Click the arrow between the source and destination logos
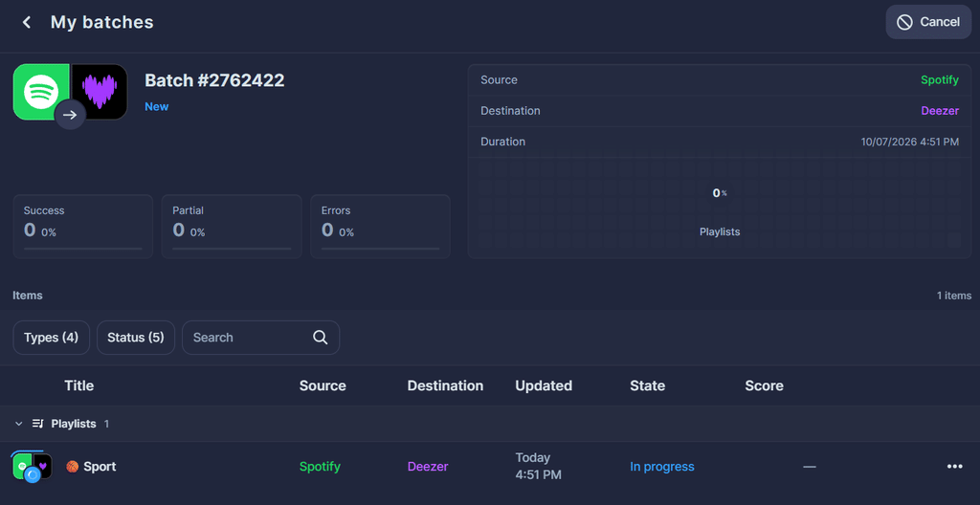The width and height of the screenshot is (980, 505). pos(70,115)
